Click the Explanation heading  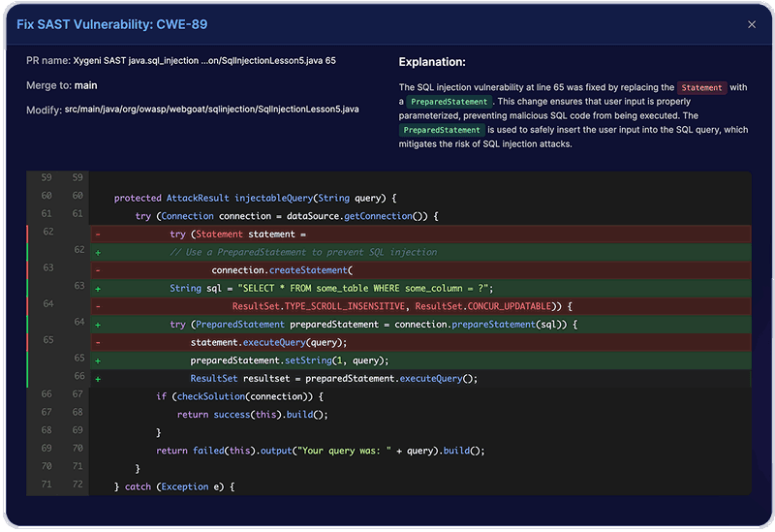[x=432, y=62]
